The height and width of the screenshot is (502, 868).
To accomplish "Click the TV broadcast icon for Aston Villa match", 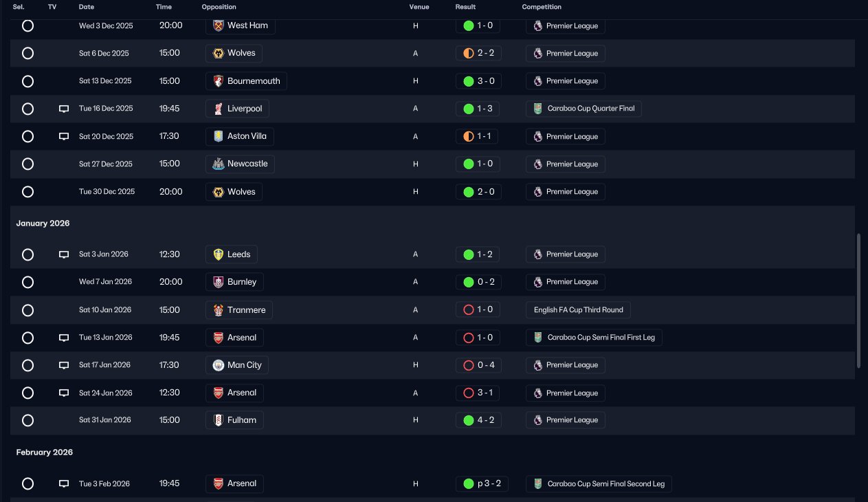I will pos(64,136).
